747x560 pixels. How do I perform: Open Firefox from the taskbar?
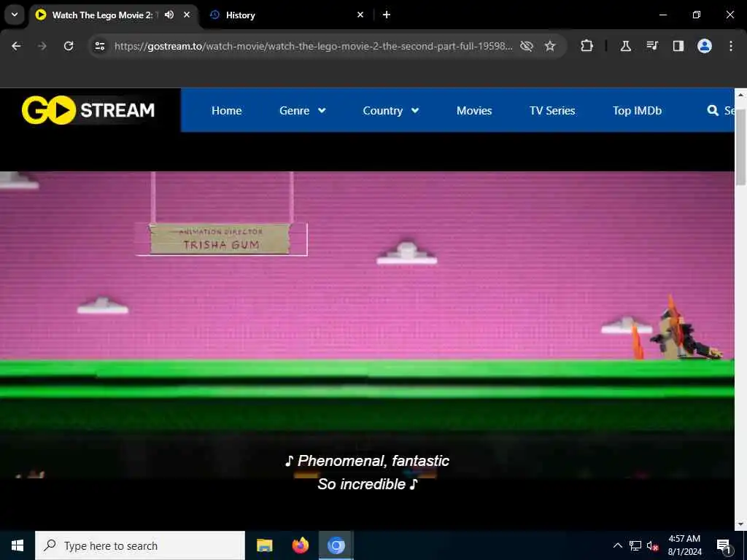300,545
